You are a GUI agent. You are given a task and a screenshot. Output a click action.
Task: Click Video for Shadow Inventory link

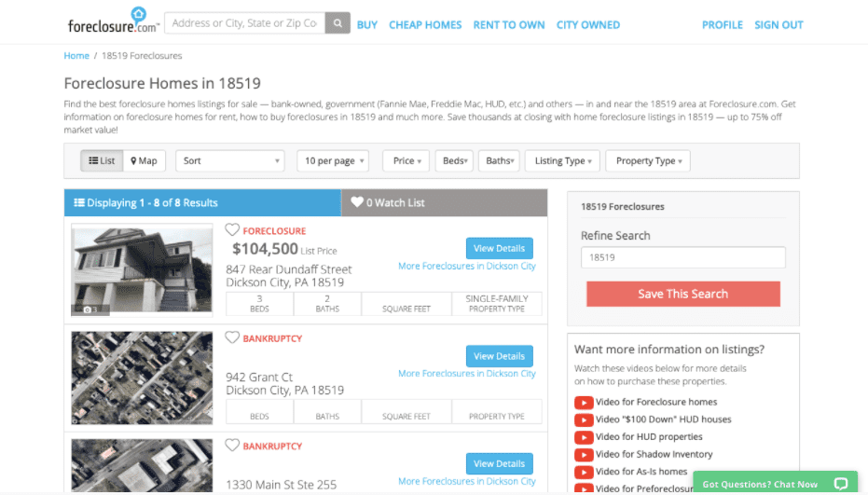click(x=654, y=454)
